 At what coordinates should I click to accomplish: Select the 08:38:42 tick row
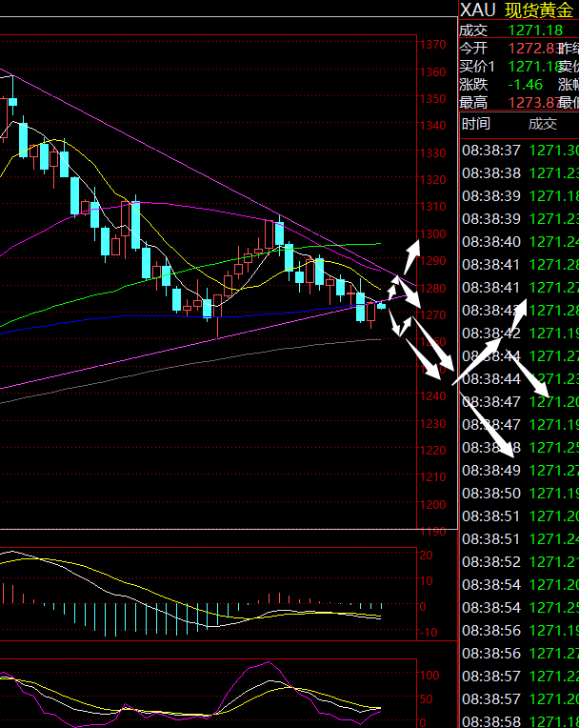520,334
